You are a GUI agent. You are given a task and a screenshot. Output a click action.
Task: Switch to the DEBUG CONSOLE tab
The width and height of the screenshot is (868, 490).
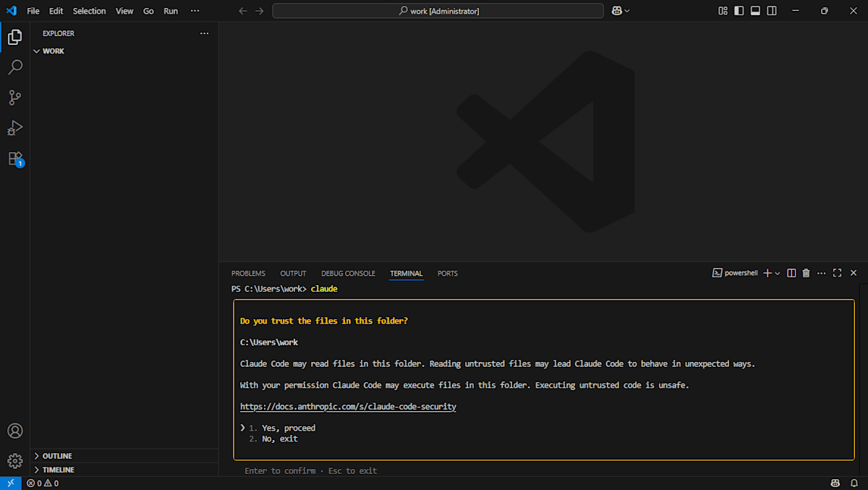pos(348,274)
